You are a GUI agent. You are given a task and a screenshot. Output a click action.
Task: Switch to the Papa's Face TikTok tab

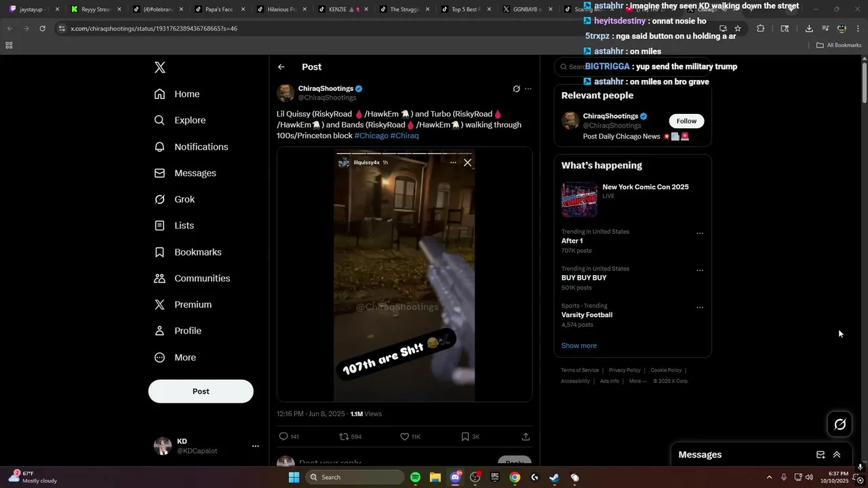[x=214, y=9]
